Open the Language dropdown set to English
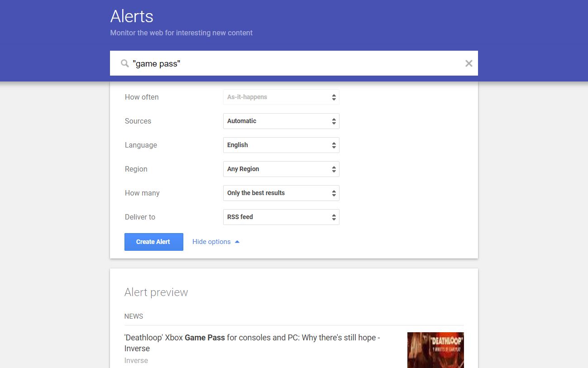 pos(281,145)
